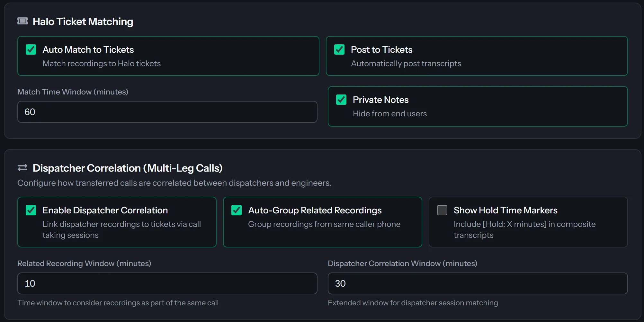Click 'Time window to consider recordings' hint

click(x=118, y=303)
